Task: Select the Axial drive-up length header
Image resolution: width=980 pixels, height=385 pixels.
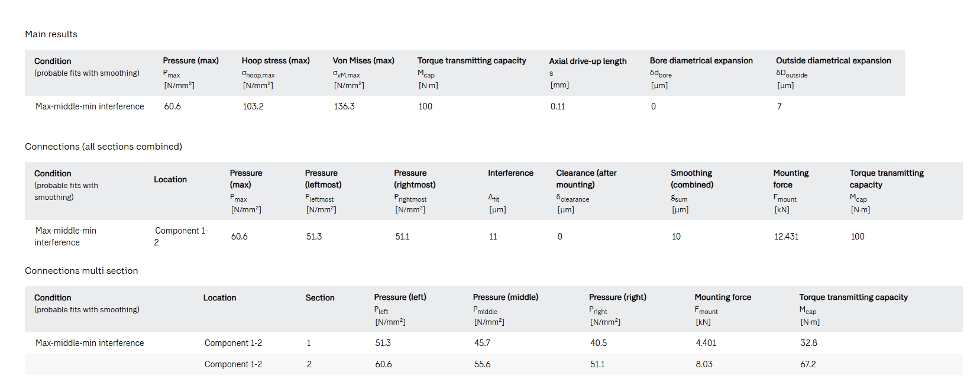Action: [587, 62]
